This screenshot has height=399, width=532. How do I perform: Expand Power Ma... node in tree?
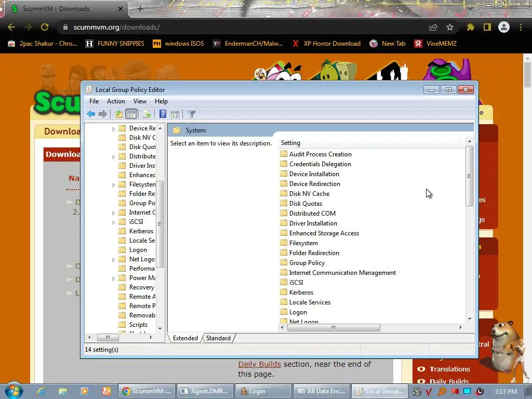pyautogui.click(x=113, y=278)
